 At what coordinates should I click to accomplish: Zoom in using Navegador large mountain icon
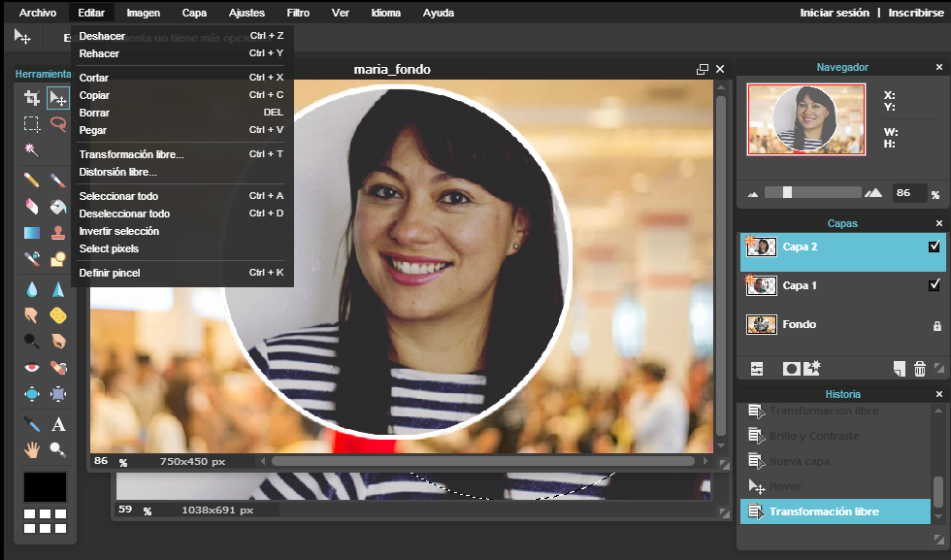click(x=873, y=193)
